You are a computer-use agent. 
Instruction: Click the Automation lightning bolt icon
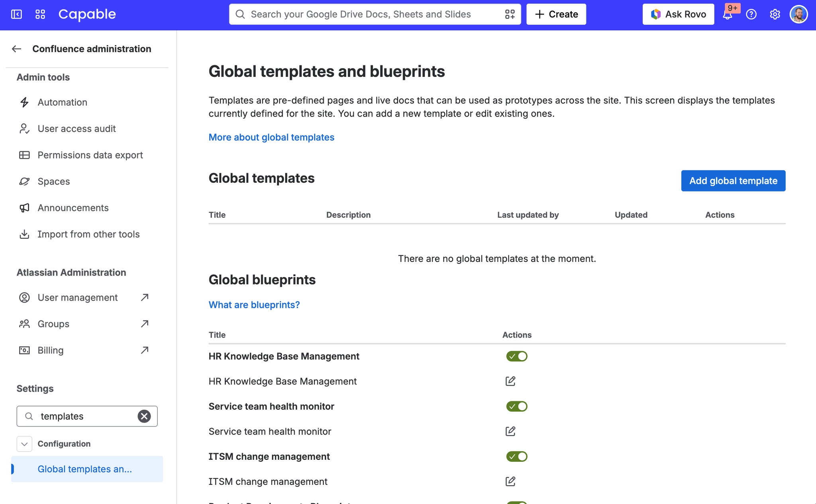(x=24, y=102)
